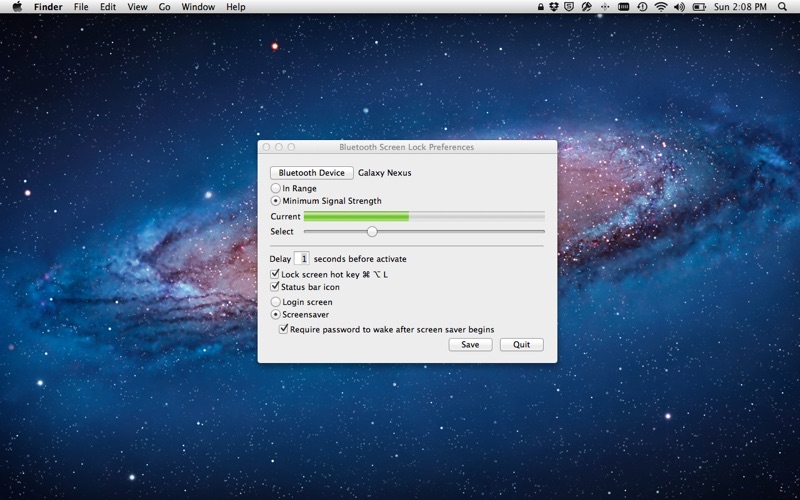Click the round pen-shaped menu bar icon
800x500 pixels.
point(586,7)
